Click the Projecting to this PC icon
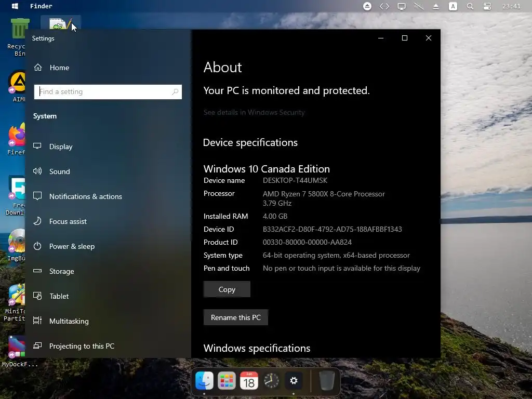Viewport: 532px width, 399px height. coord(37,345)
